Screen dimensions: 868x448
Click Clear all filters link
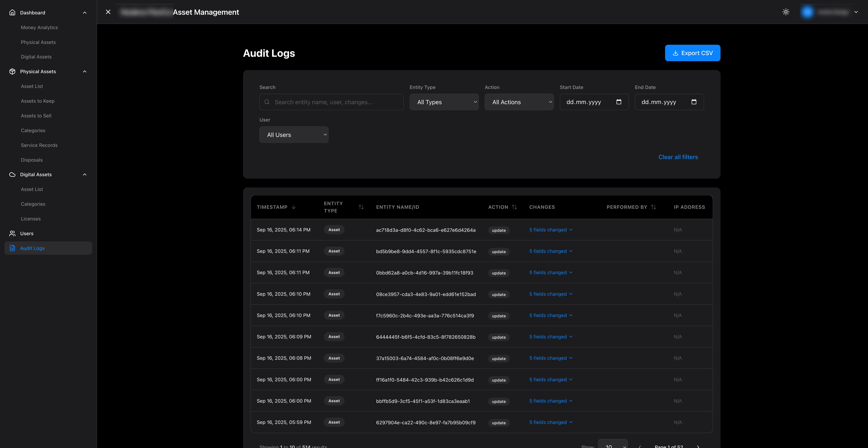coord(678,157)
